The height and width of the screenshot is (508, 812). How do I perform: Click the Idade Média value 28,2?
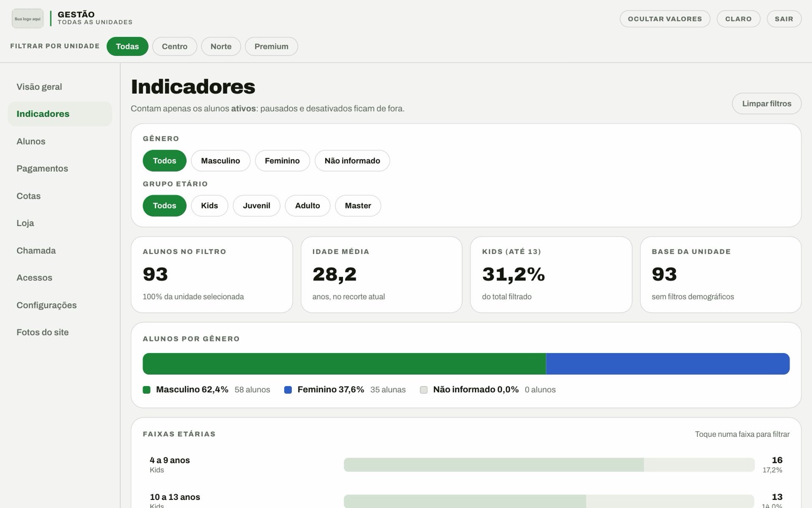pos(334,274)
